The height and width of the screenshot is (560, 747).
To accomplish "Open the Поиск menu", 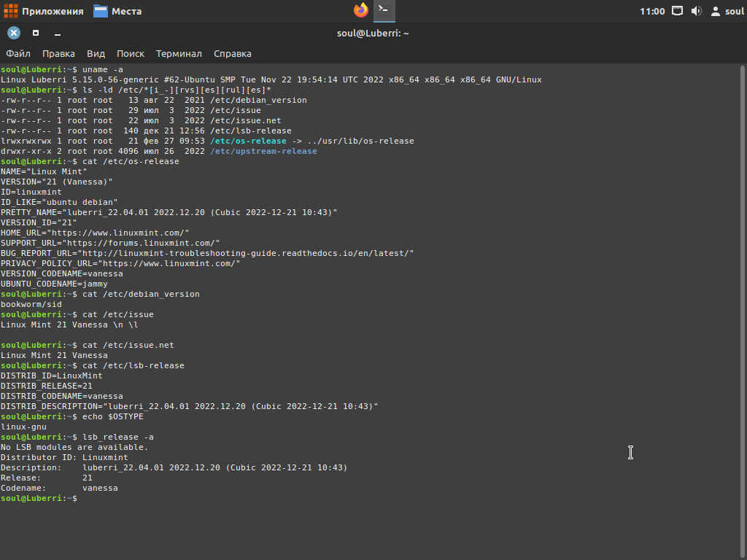I will pos(131,54).
